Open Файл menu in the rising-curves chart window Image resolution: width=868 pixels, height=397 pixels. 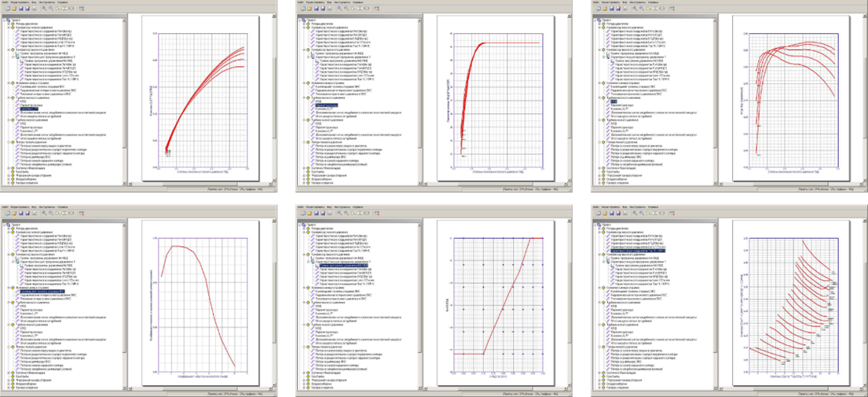click(5, 3)
